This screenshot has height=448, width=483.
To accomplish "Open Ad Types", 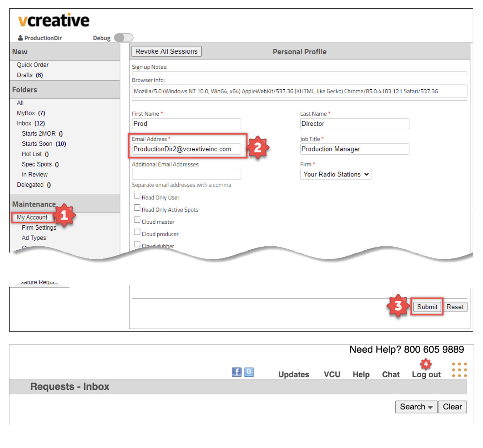I will coord(34,238).
